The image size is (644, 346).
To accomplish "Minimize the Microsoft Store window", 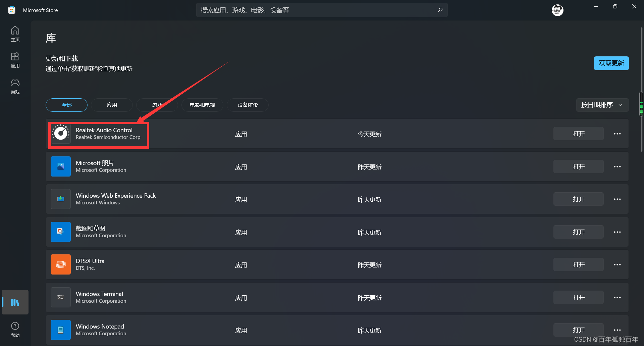I will (x=596, y=6).
